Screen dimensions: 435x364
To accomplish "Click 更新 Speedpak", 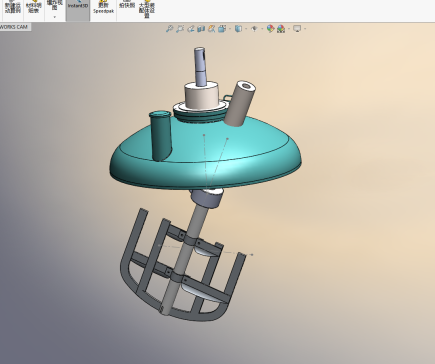I will click(103, 7).
